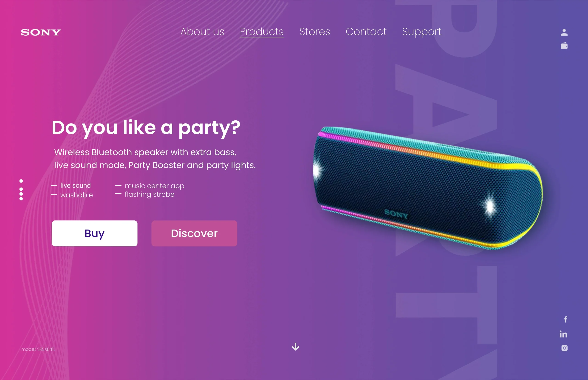588x380 pixels.
Task: Click the white Buy button
Action: pos(95,233)
